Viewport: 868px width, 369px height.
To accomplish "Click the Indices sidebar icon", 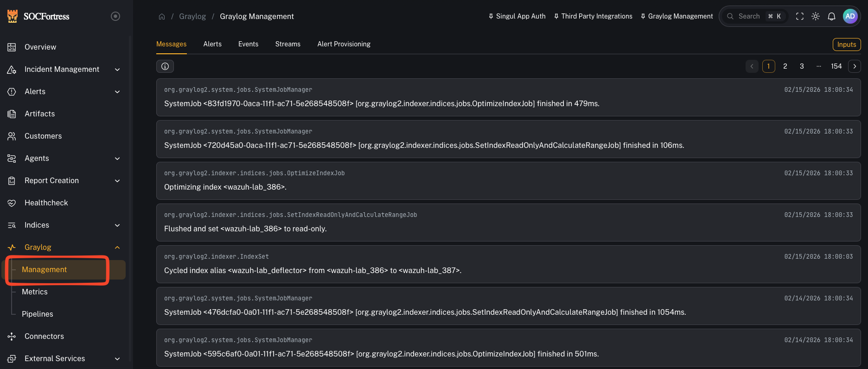I will tap(12, 225).
